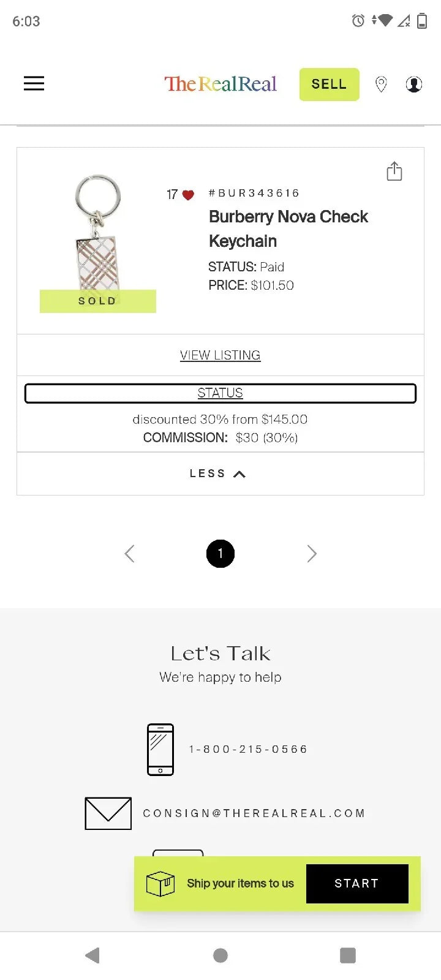
Task: Tap The RealReal logo
Action: coord(221,84)
